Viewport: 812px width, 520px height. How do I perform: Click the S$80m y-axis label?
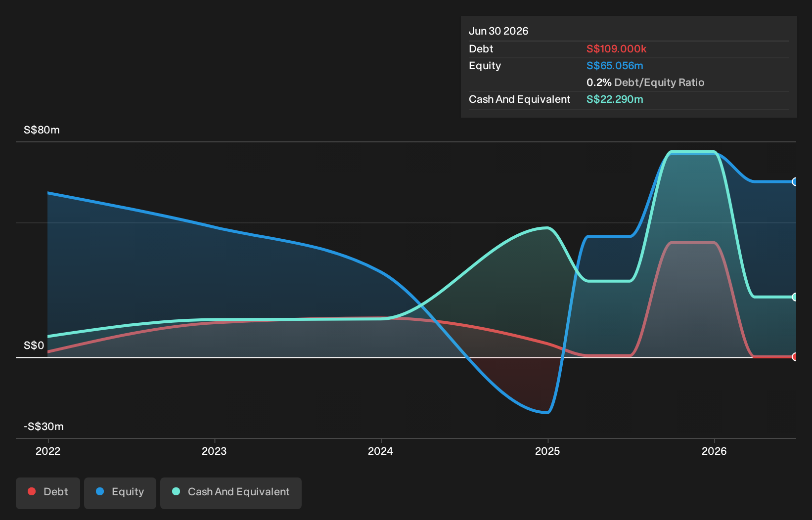point(42,130)
